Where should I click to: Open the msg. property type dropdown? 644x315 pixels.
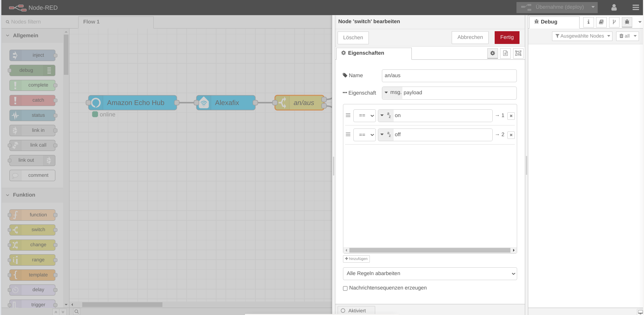click(x=392, y=93)
